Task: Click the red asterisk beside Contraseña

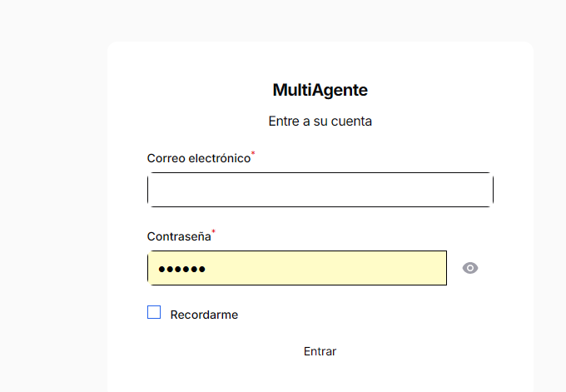Action: pos(213,232)
